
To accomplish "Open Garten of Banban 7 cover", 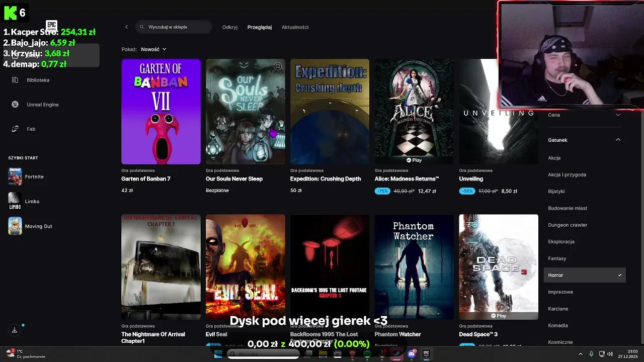I will point(161,112).
